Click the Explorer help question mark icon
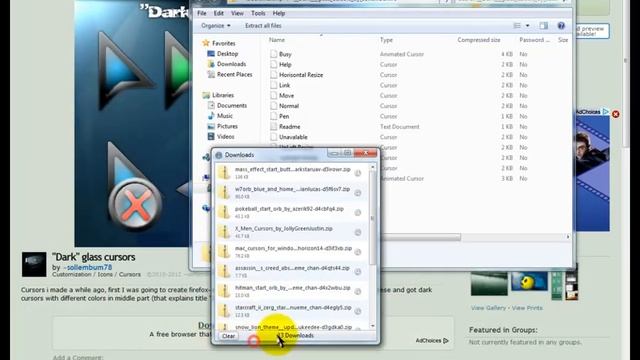 [561, 26]
